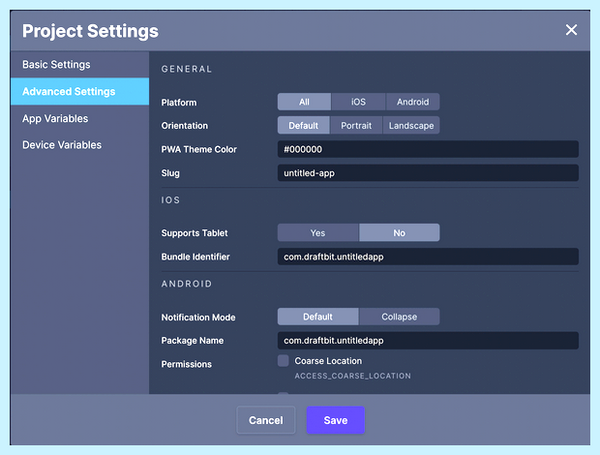Set Orientation to Portrait
The height and width of the screenshot is (455, 600).
coord(356,126)
